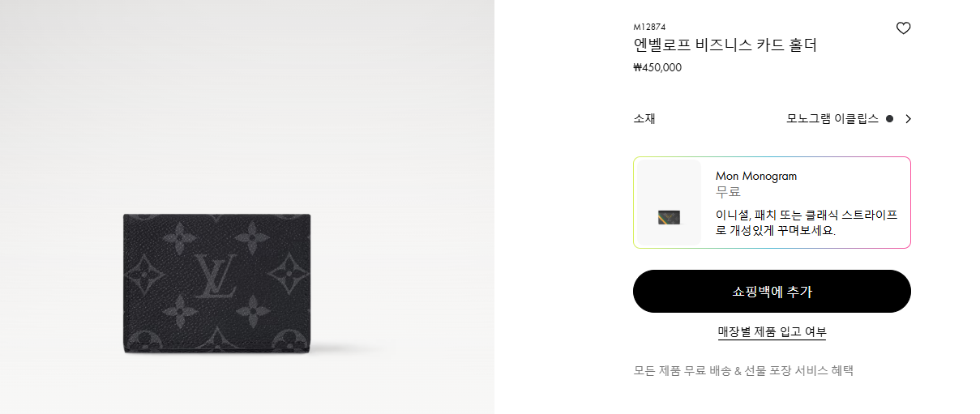Open the rainbow-bordered Mon Monogram personalization card
The height and width of the screenshot is (414, 980).
point(772,203)
